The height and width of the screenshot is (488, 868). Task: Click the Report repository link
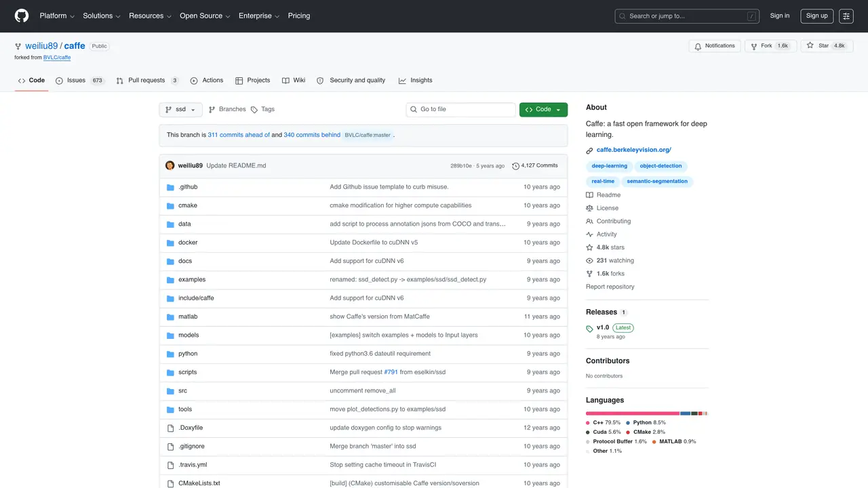[x=610, y=287]
